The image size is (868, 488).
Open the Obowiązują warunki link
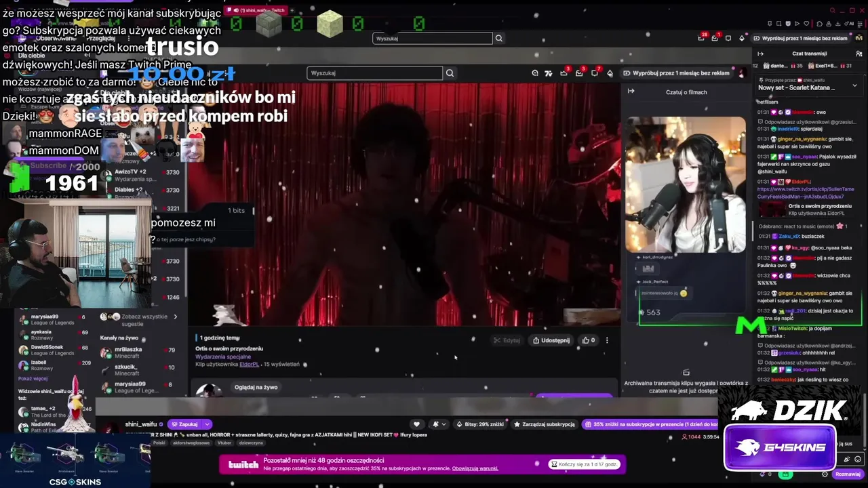(x=475, y=468)
